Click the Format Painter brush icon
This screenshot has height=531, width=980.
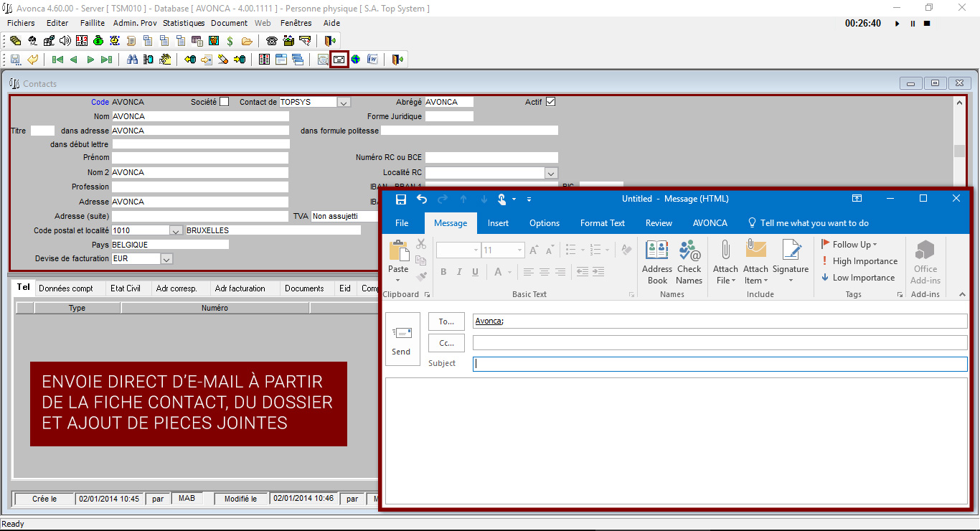tap(421, 276)
